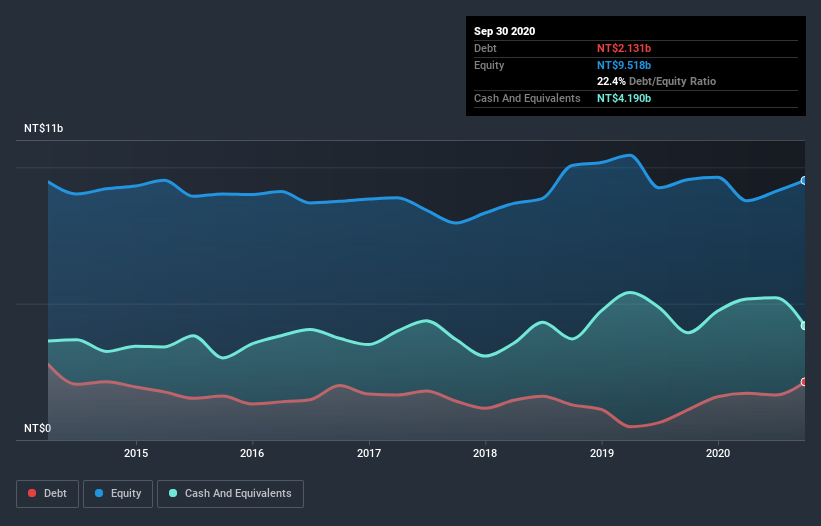Select the 2017 x-axis label
Screen dimensions: 821x526
[x=369, y=453]
